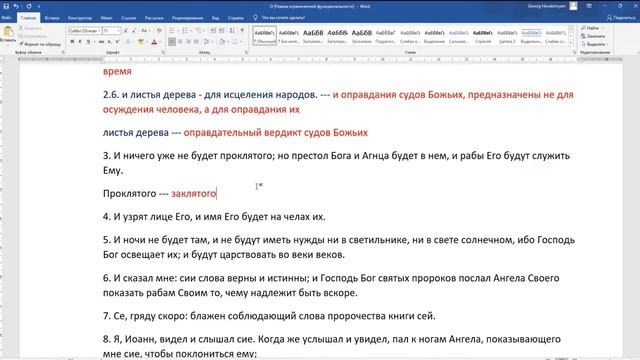Viewport: 640px width, 360px height.
Task: Save the document from the quick access toolbar
Action: [6, 6]
